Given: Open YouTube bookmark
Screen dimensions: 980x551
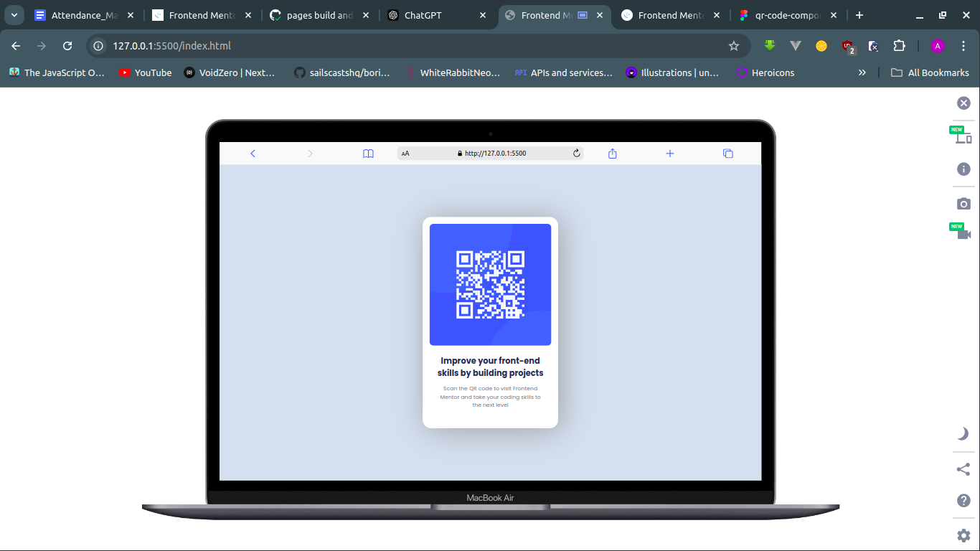Looking at the screenshot, I should coord(146,72).
